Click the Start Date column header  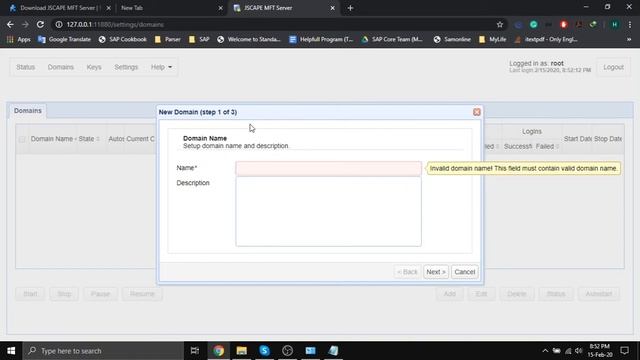click(x=577, y=139)
